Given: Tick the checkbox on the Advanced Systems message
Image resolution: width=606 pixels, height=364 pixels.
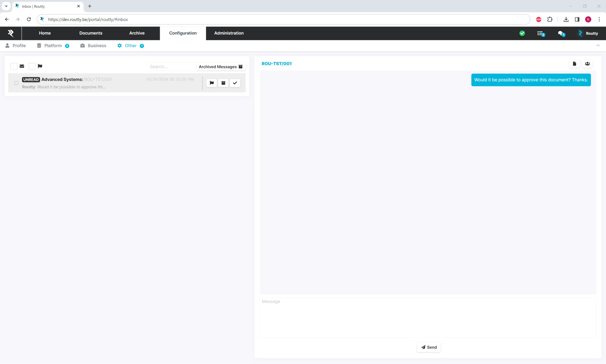Looking at the screenshot, I should [16, 83].
